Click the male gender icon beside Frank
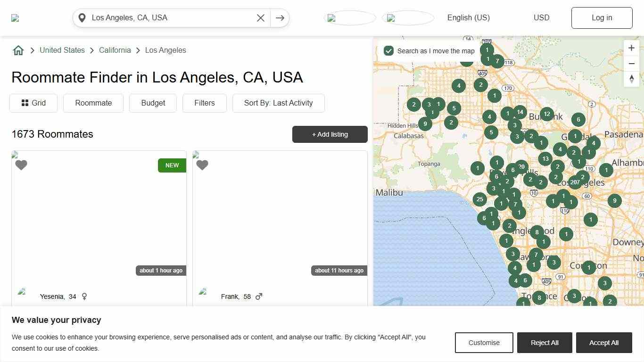 [258, 296]
